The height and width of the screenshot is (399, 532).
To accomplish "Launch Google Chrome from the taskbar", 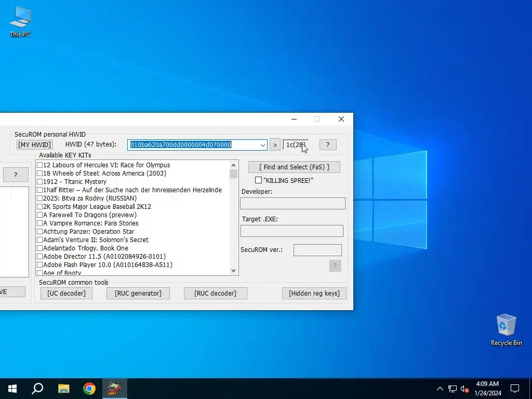I will 89,389.
